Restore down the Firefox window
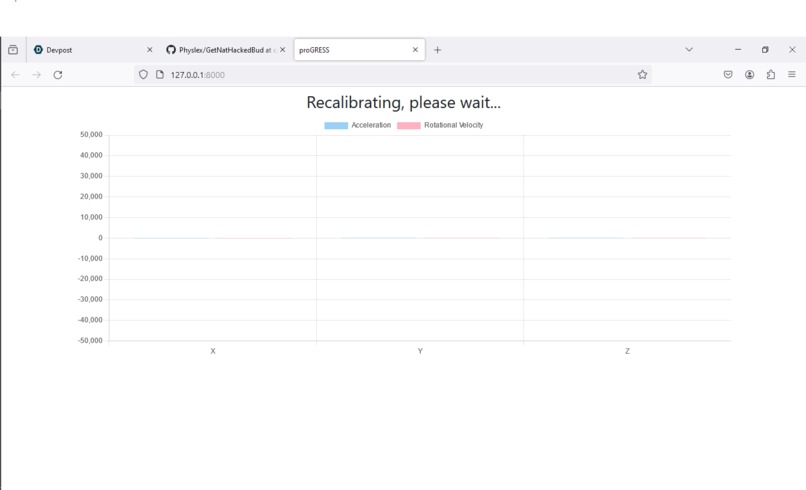 pos(765,50)
